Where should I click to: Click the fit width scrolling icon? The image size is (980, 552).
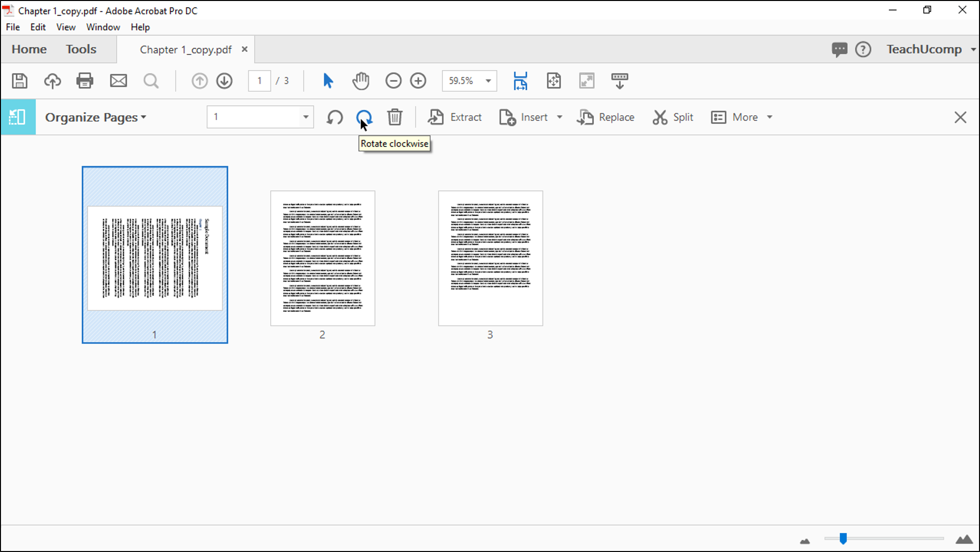pyautogui.click(x=520, y=81)
